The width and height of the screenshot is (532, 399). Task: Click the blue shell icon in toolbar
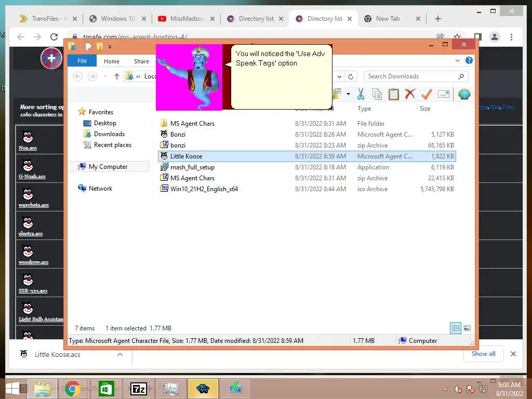464,94
